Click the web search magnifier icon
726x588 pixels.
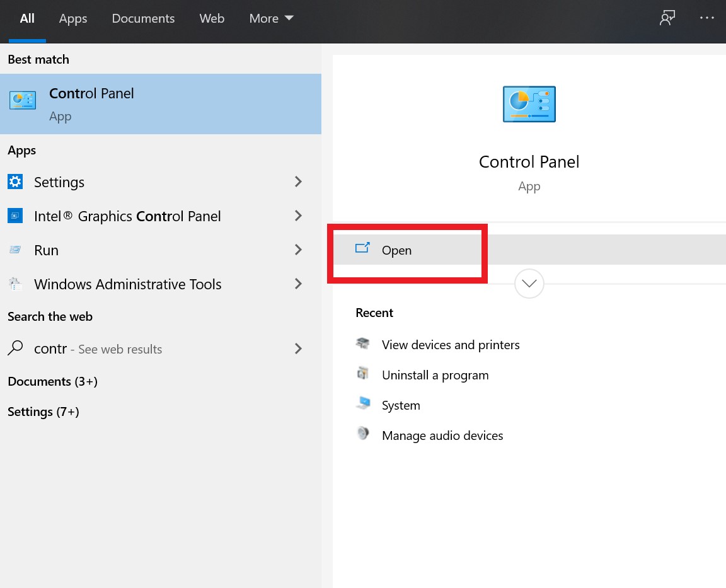[15, 347]
